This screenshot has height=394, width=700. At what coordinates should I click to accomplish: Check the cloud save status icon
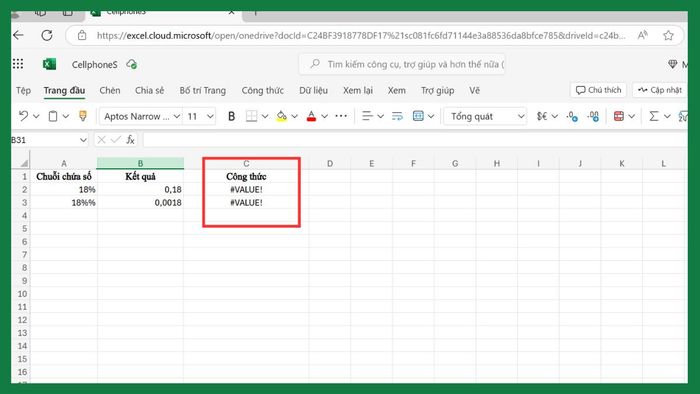132,64
